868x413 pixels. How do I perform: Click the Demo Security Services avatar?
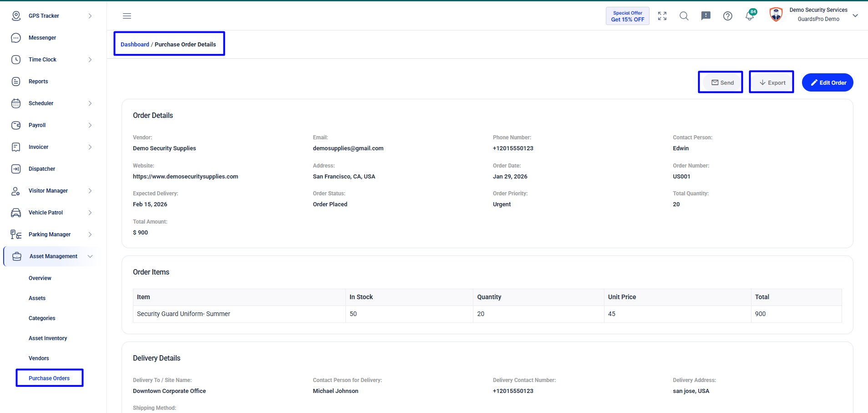[x=776, y=15]
